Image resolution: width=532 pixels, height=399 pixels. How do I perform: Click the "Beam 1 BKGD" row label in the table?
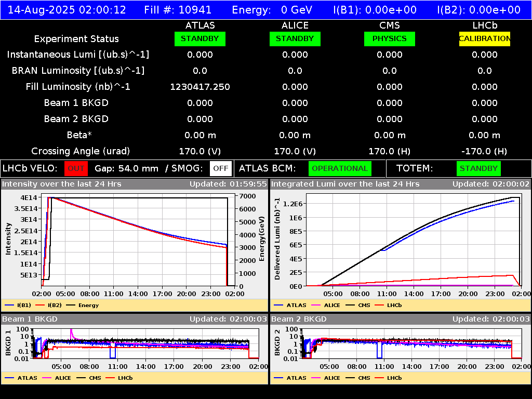(76, 103)
